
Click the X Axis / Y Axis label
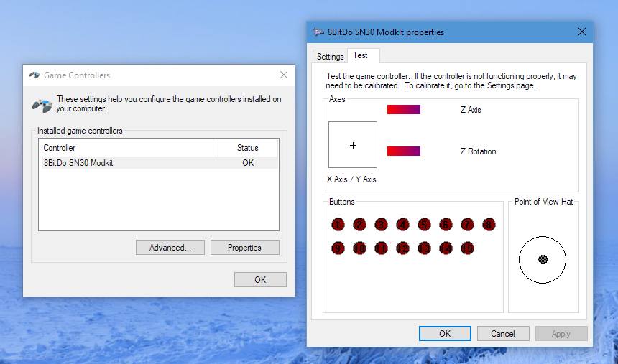[351, 179]
